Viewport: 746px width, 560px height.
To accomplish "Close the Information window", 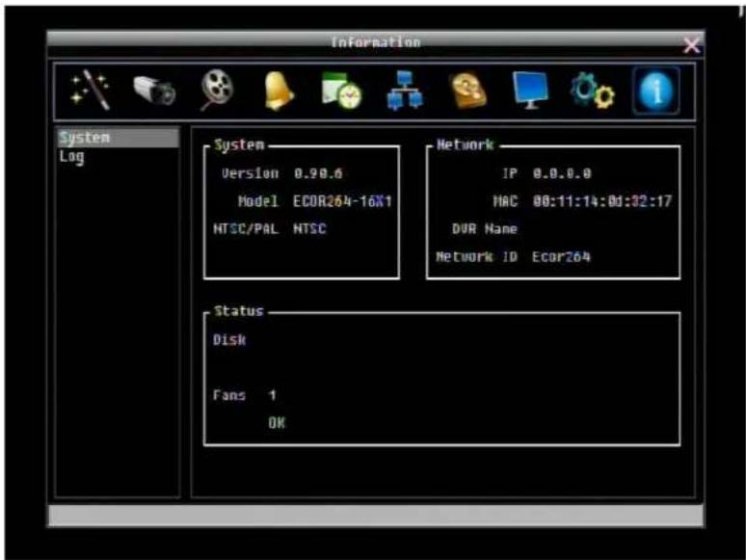I will tap(691, 45).
